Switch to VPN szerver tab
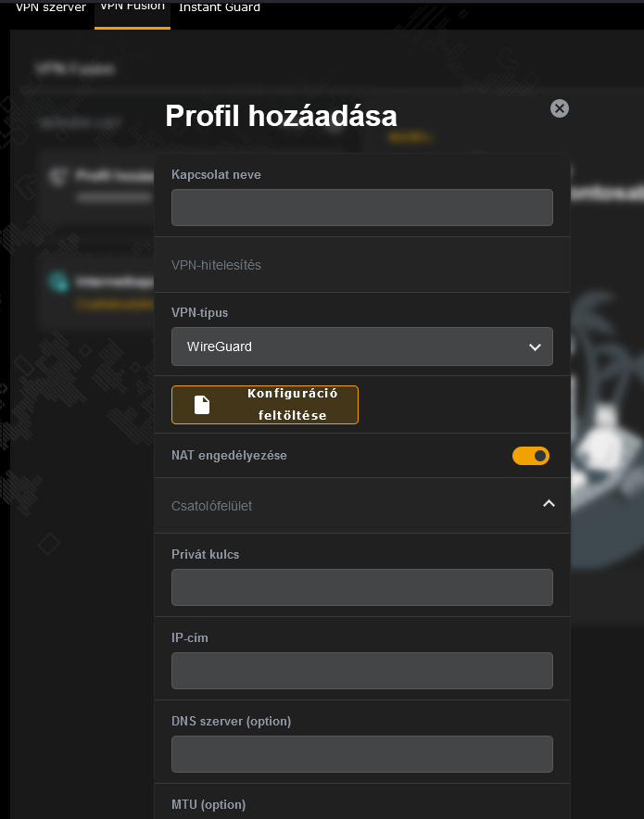This screenshot has height=819, width=644. coord(51,7)
